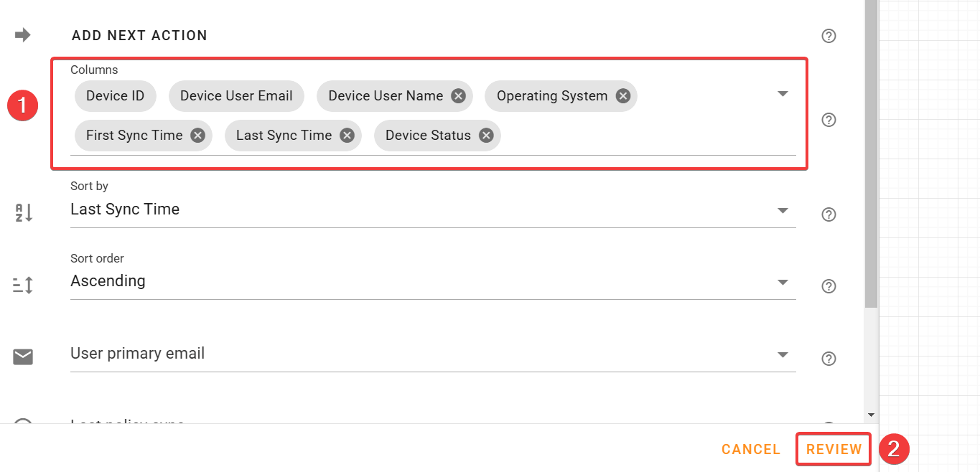Click the Review button

point(834,450)
